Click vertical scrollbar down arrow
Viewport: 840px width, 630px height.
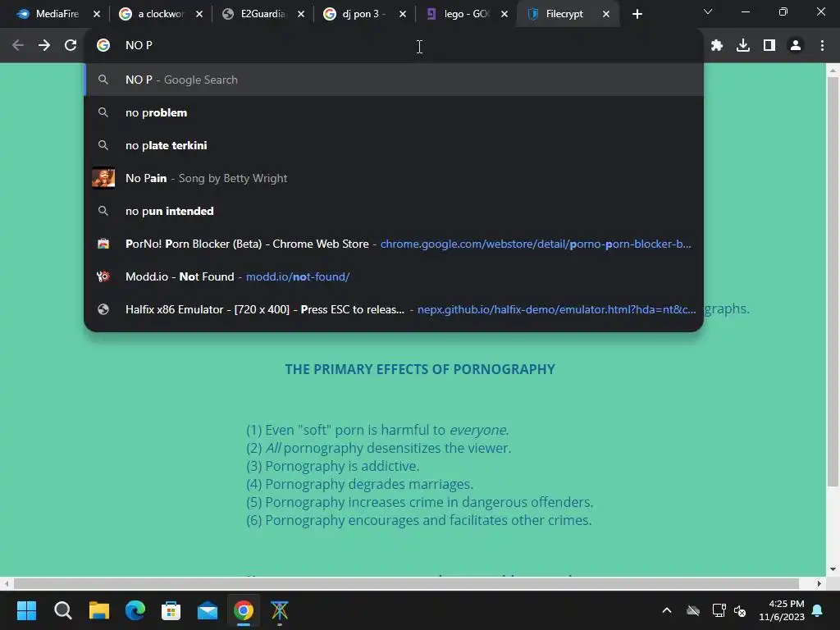click(833, 569)
